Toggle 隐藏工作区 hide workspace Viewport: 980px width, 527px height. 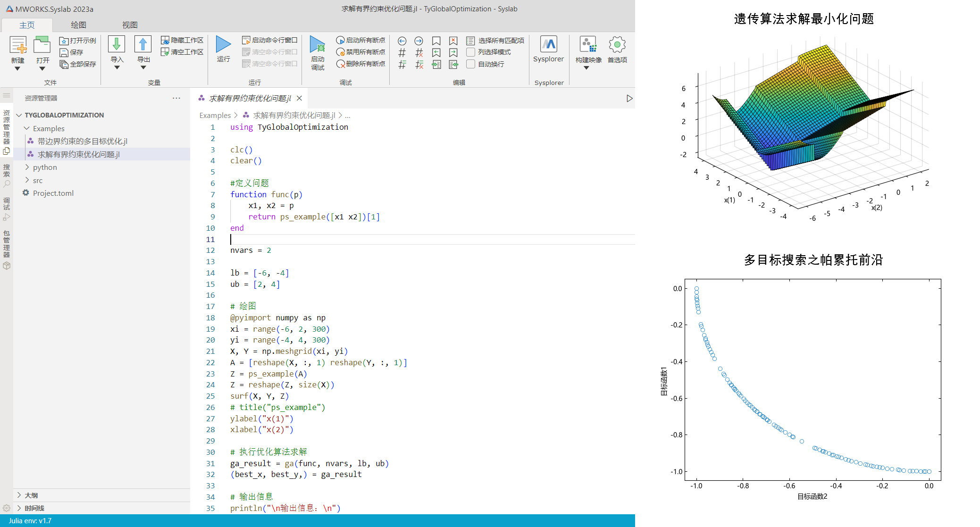(165, 40)
